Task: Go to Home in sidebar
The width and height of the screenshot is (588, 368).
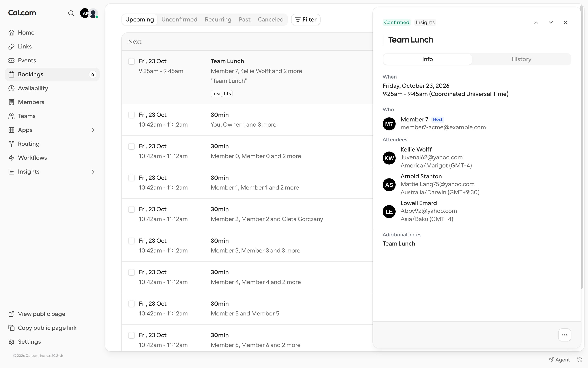Action: click(52, 33)
